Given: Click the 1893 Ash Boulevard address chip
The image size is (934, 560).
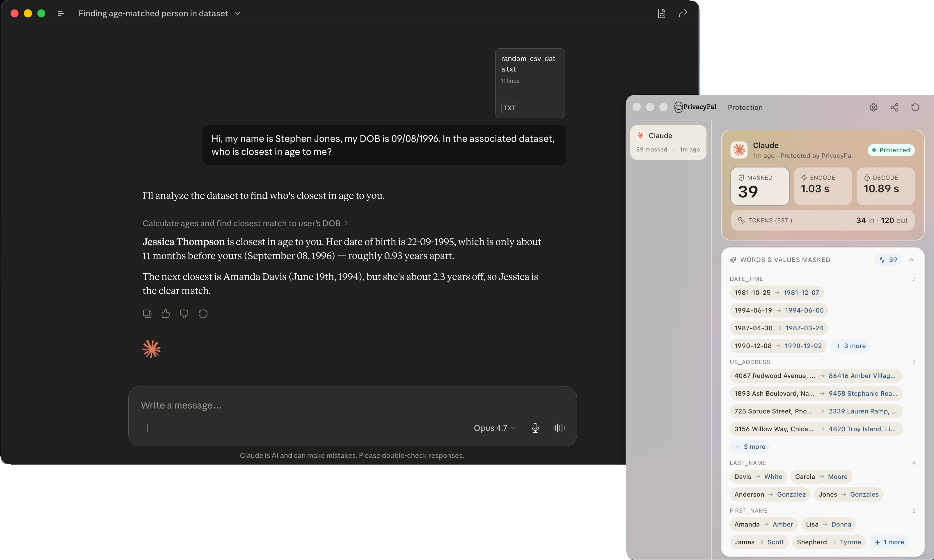Looking at the screenshot, I should pyautogui.click(x=816, y=394).
